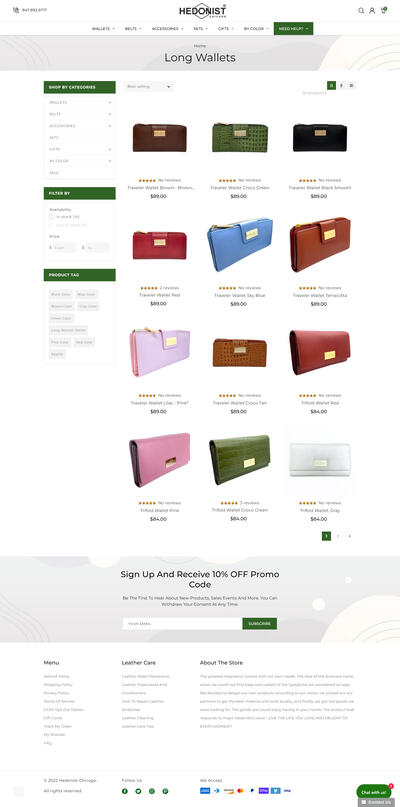
Task: Open the Best selling sort dropdown
Action: click(x=148, y=86)
